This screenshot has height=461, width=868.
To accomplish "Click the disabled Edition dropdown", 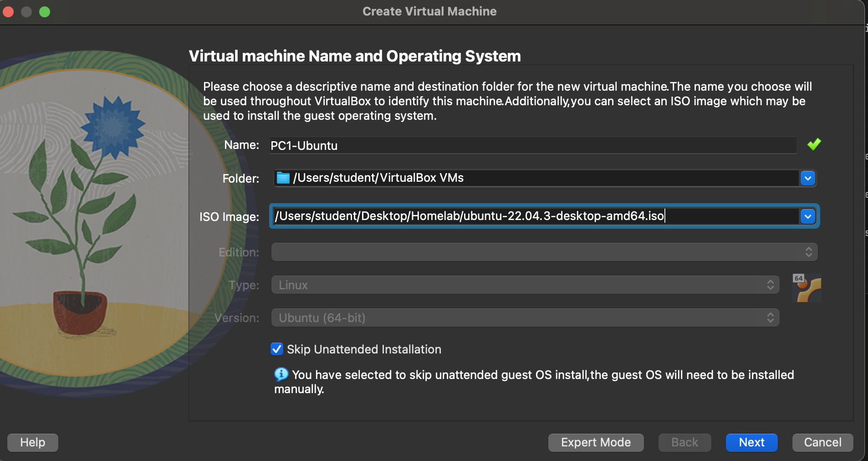I will coord(545,252).
